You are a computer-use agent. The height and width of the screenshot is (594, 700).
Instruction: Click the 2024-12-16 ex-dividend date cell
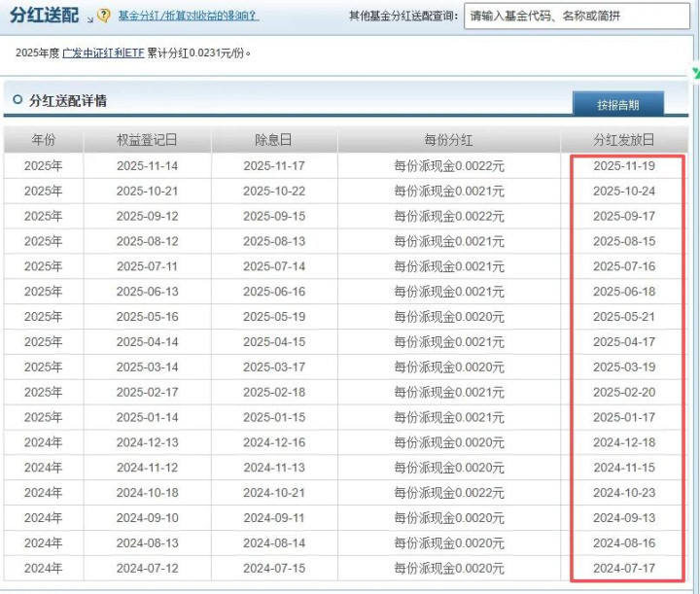tap(273, 442)
